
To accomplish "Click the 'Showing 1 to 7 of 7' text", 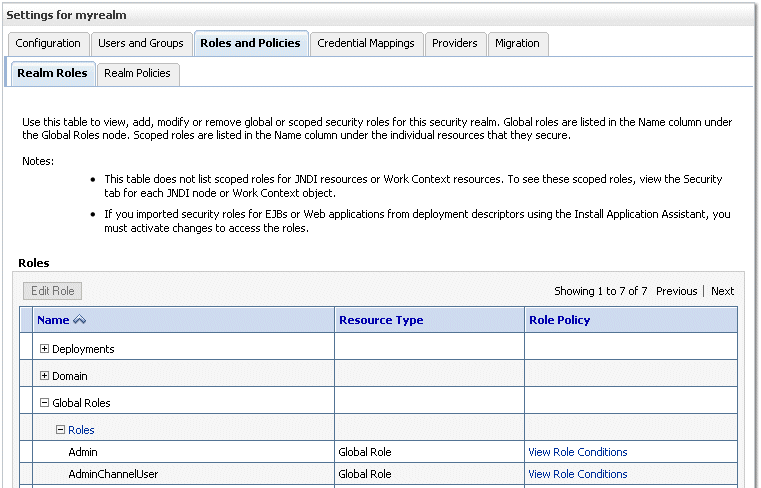I will [x=601, y=291].
